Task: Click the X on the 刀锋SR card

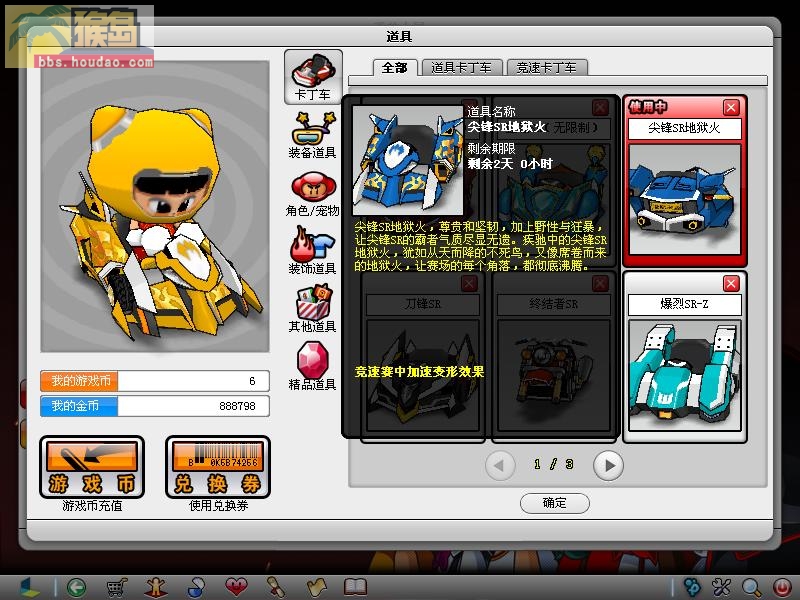Action: (469, 283)
